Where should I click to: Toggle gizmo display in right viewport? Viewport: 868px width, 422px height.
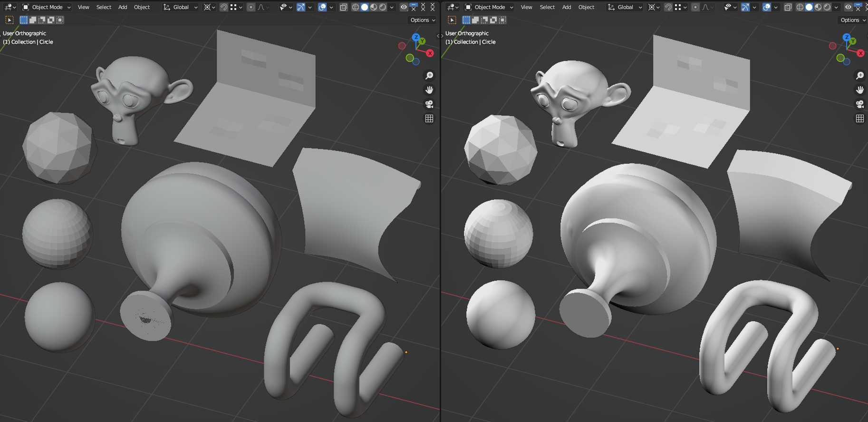(745, 7)
